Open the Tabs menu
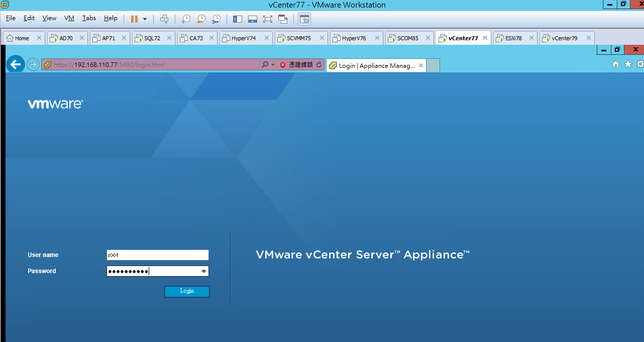This screenshot has height=342, width=644. coord(89,18)
